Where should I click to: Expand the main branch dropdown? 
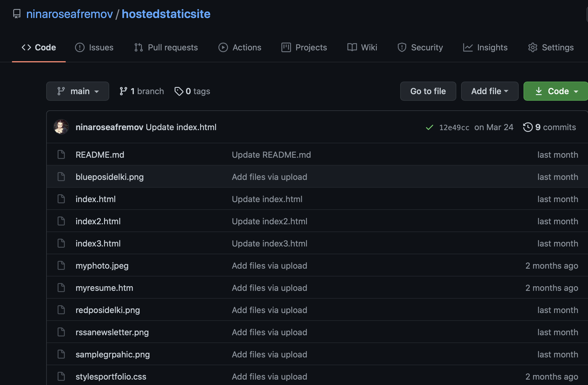coord(78,91)
